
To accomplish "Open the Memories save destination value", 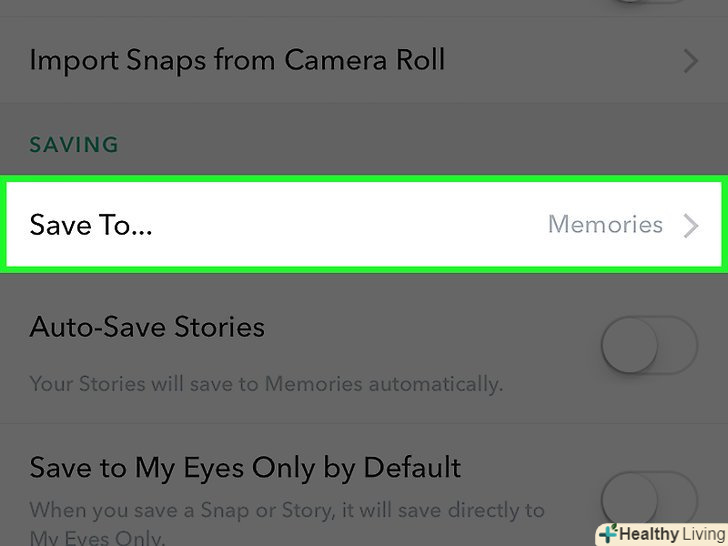I will click(x=605, y=225).
